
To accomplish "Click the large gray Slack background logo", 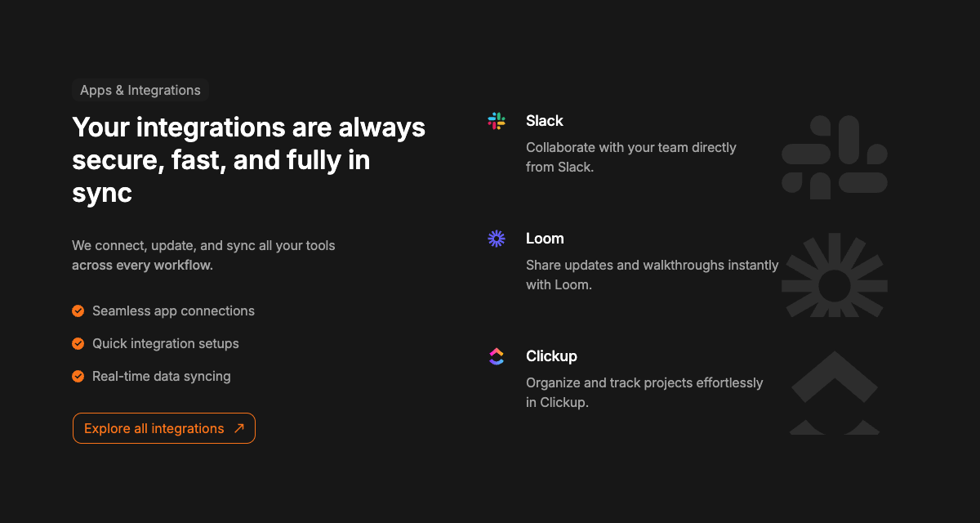I will (835, 157).
